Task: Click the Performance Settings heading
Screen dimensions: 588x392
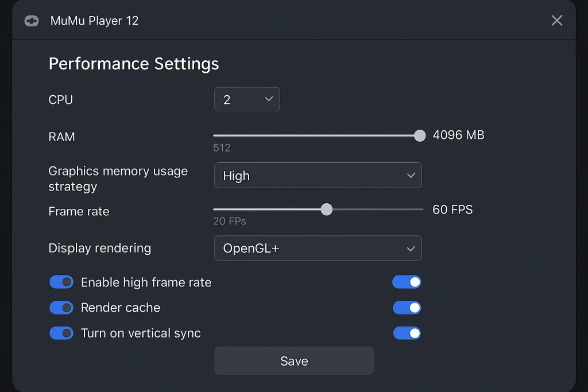Action: click(x=133, y=64)
